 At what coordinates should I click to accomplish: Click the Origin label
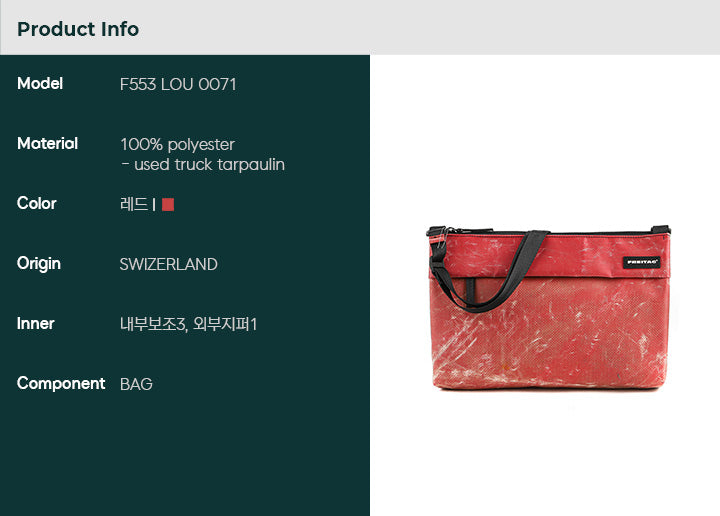[x=39, y=264]
